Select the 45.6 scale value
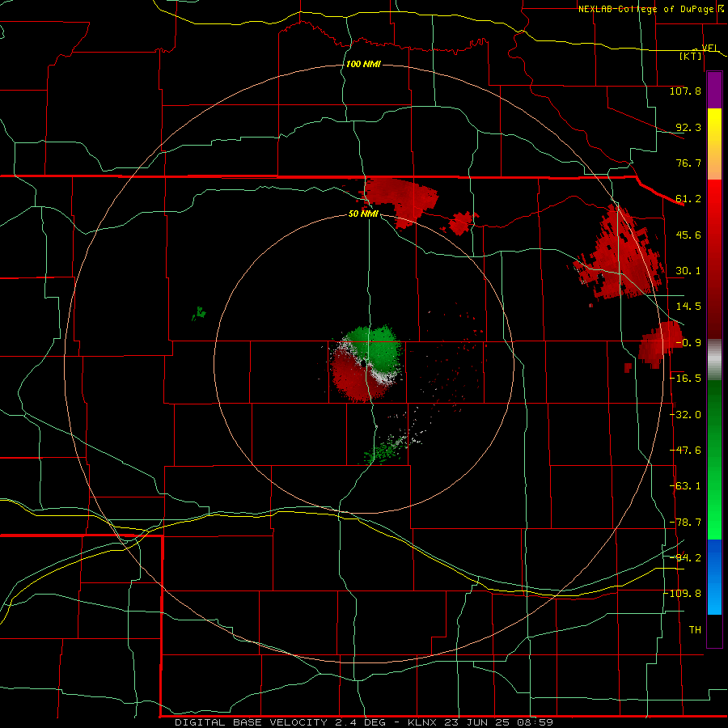The height and width of the screenshot is (728, 728). pos(688,235)
